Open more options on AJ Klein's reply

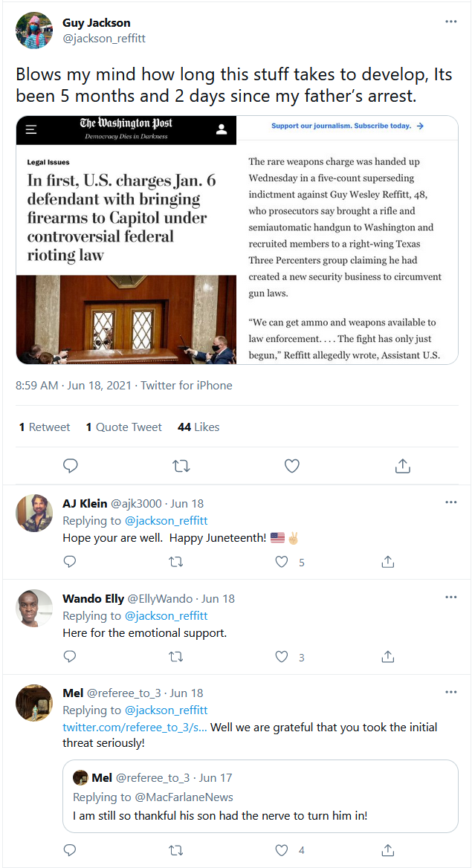pyautogui.click(x=451, y=502)
